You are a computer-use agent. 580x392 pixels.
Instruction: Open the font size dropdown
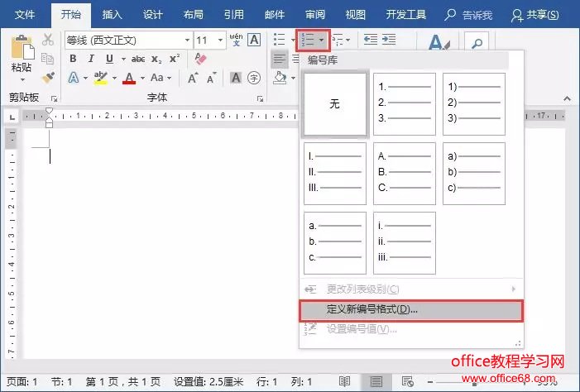click(220, 40)
